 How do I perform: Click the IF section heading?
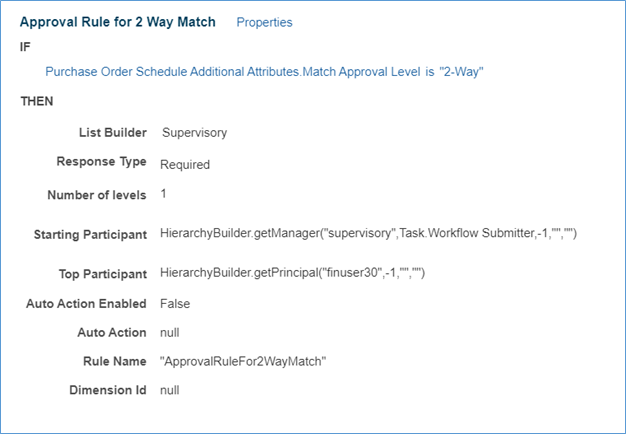click(x=25, y=47)
